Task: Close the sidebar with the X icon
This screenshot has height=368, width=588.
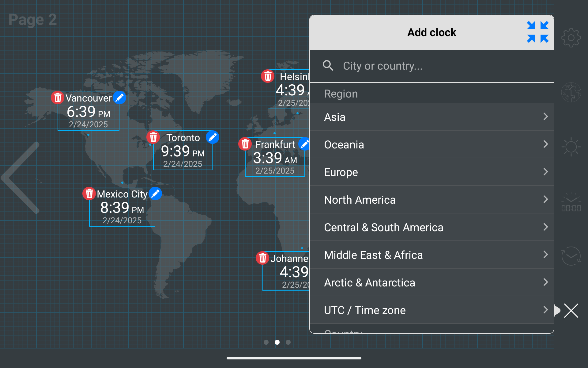Action: click(571, 311)
